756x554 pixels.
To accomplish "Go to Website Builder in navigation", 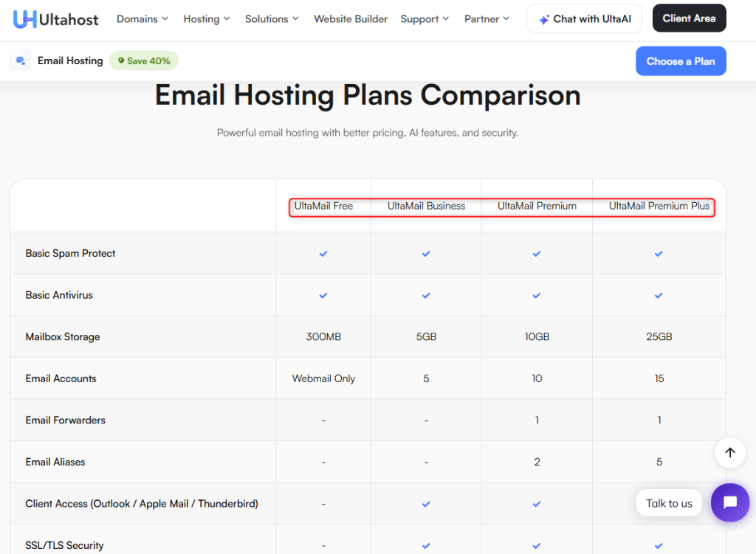I will click(x=351, y=19).
